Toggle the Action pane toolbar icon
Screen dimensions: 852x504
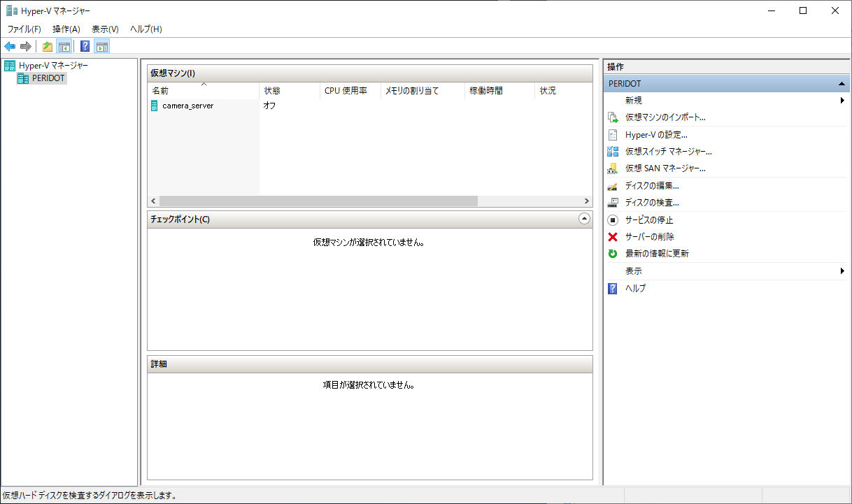[x=102, y=47]
